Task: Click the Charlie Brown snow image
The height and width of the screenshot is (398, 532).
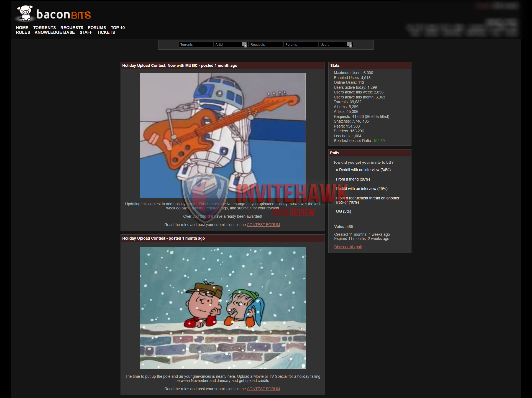Action: pyautogui.click(x=223, y=308)
